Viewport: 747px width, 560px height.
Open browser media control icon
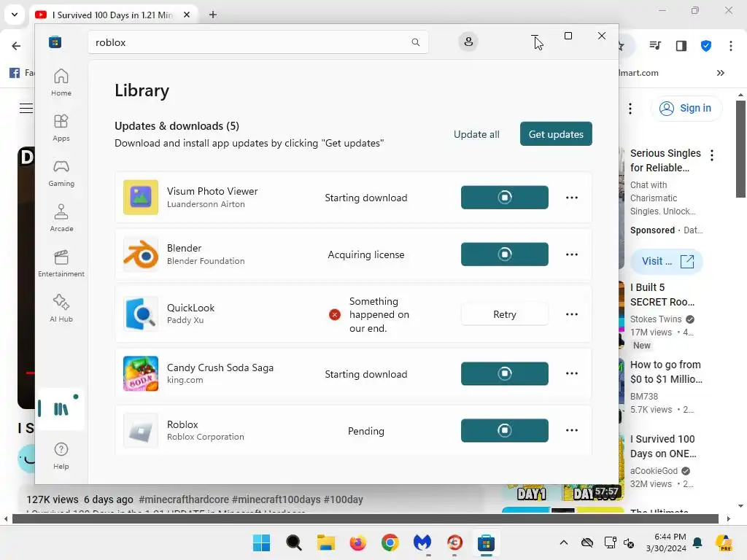(656, 46)
